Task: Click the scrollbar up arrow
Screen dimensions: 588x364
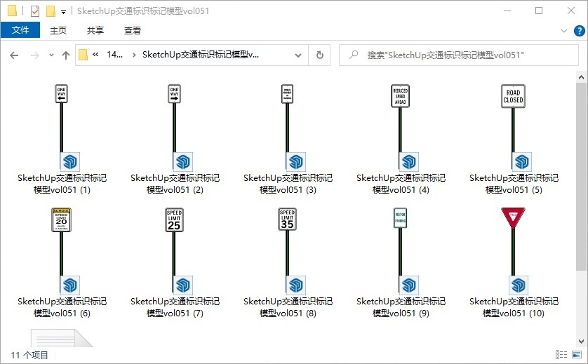Action: click(581, 78)
